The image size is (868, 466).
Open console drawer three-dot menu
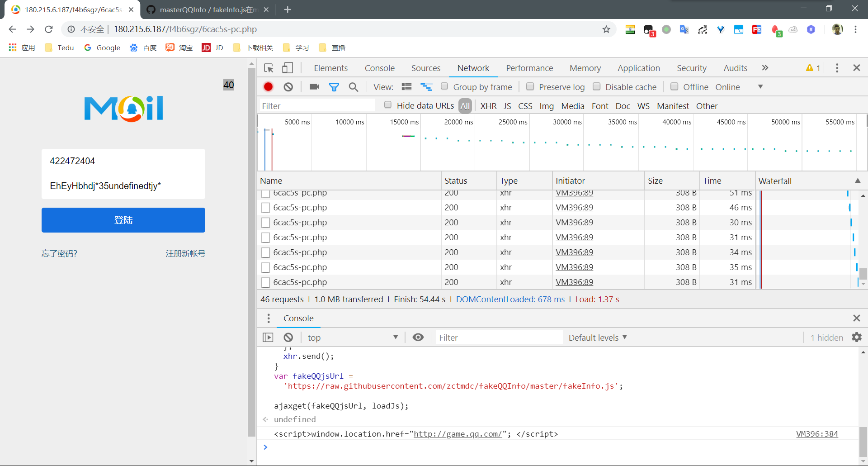click(269, 319)
